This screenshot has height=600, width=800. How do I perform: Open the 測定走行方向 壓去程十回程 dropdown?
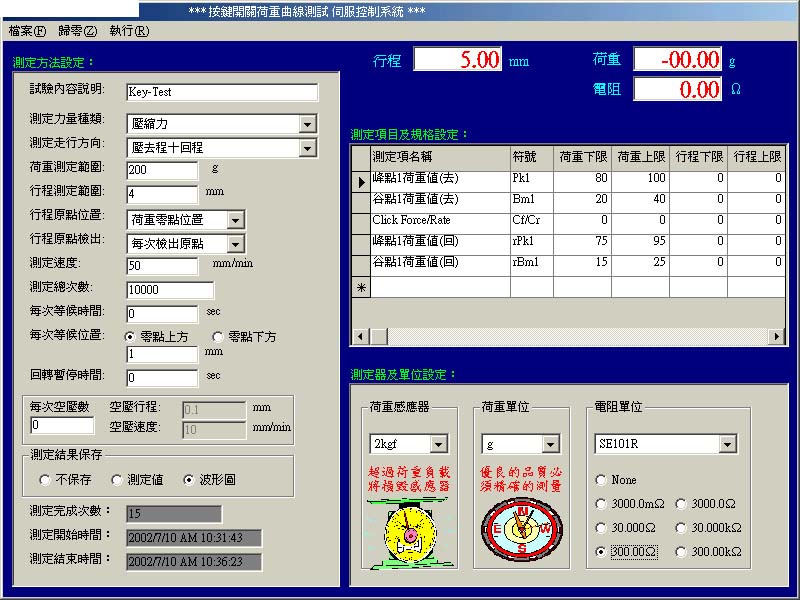[x=307, y=148]
